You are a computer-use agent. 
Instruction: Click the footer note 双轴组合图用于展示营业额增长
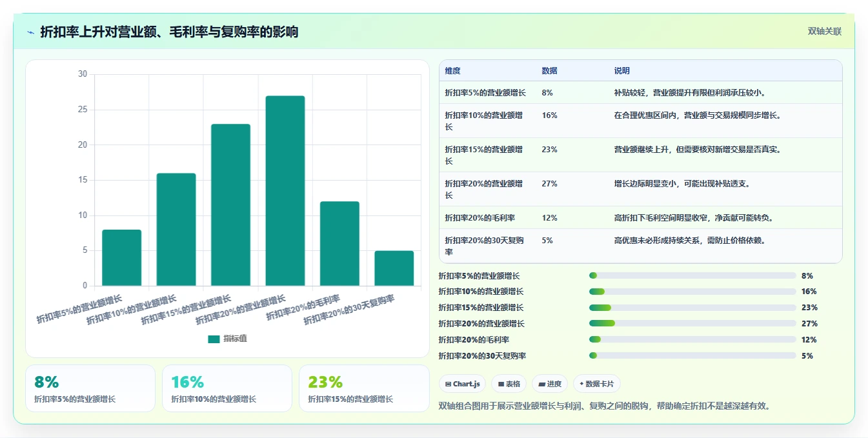click(604, 406)
